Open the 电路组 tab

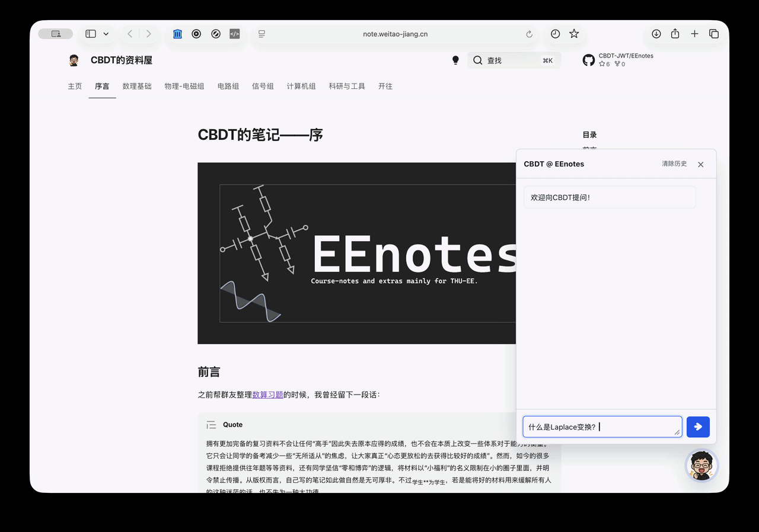pos(228,86)
